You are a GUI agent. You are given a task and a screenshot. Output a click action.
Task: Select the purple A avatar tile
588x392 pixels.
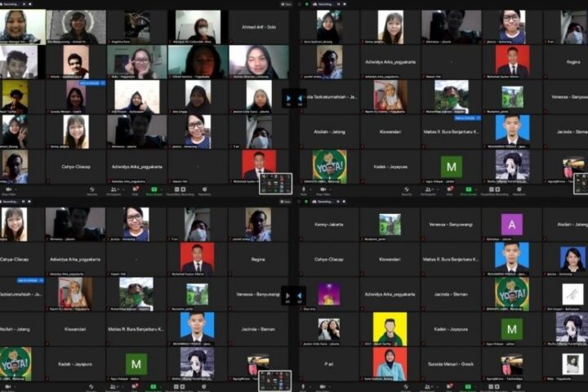coord(512,225)
